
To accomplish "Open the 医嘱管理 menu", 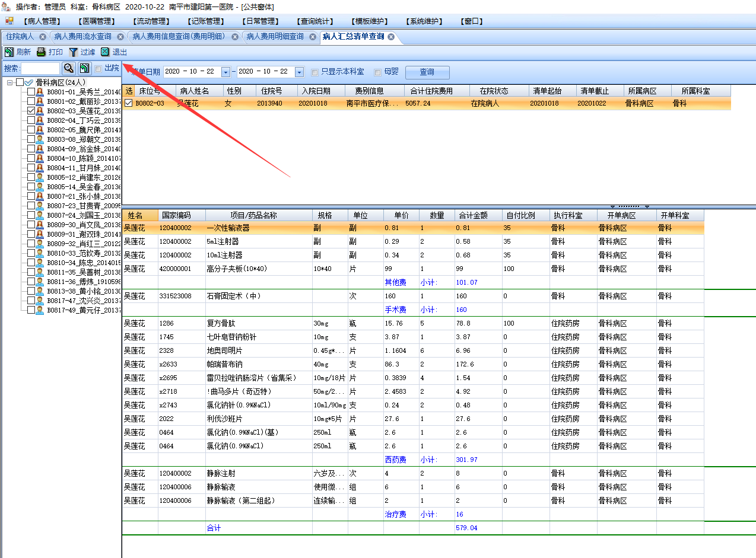I will pyautogui.click(x=97, y=21).
